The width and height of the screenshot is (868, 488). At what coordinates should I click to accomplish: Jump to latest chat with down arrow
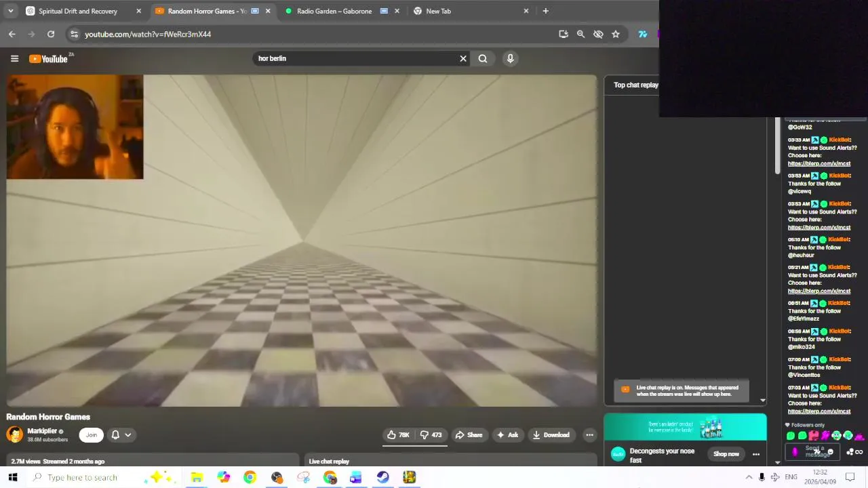(762, 401)
